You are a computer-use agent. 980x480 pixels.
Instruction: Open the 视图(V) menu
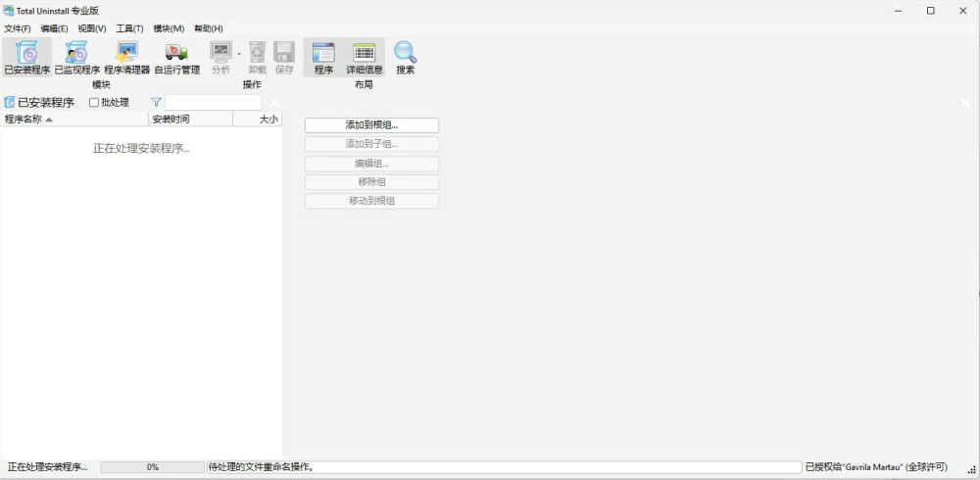(x=92, y=28)
